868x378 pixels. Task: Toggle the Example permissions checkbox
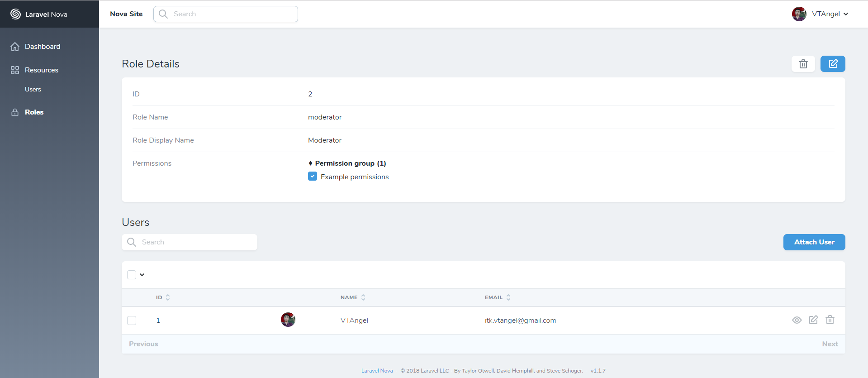click(x=313, y=177)
